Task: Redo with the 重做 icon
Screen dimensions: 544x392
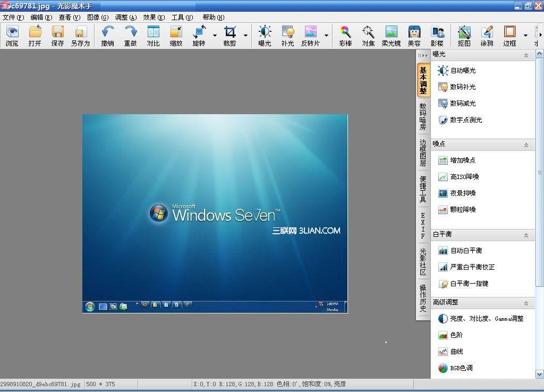Action: coord(131,36)
